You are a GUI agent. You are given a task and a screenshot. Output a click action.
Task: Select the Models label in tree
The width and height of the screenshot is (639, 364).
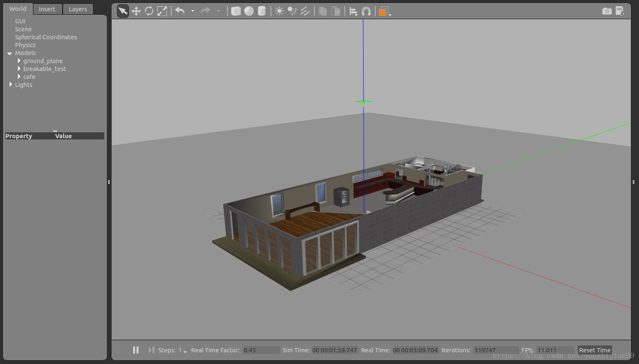(x=25, y=53)
